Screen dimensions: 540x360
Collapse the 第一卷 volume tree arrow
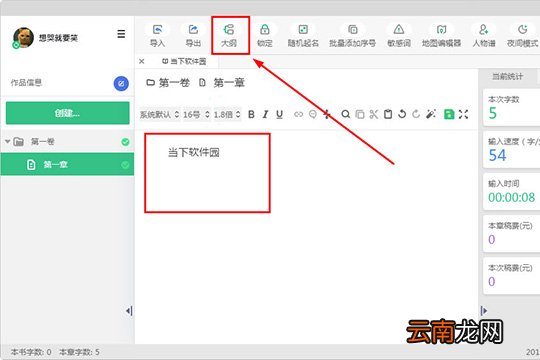pyautogui.click(x=8, y=142)
